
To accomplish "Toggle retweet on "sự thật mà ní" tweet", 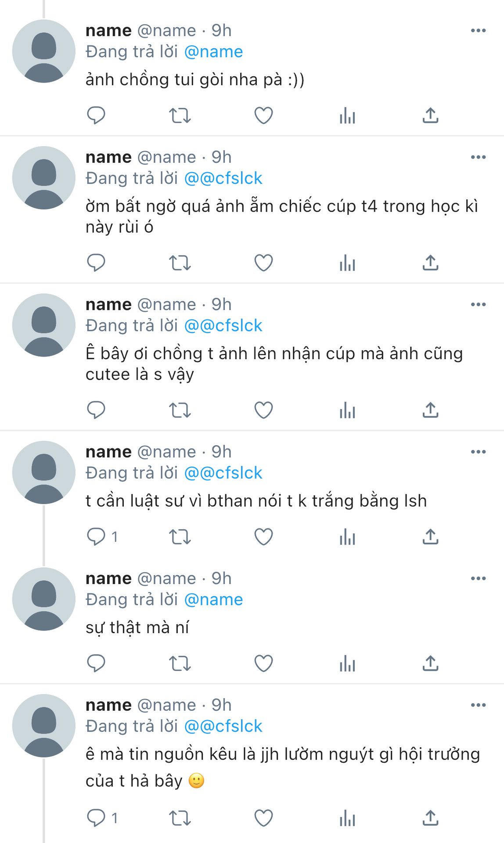I will click(x=180, y=663).
